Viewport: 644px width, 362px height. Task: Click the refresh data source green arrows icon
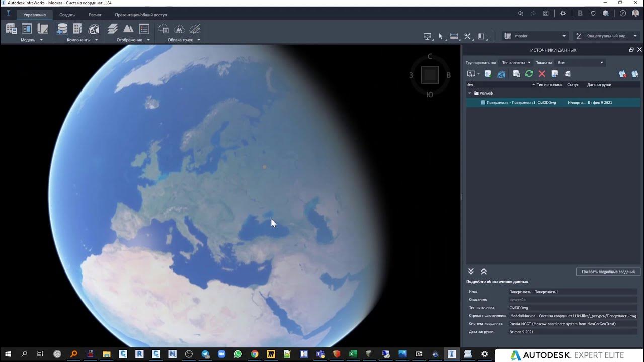point(529,74)
